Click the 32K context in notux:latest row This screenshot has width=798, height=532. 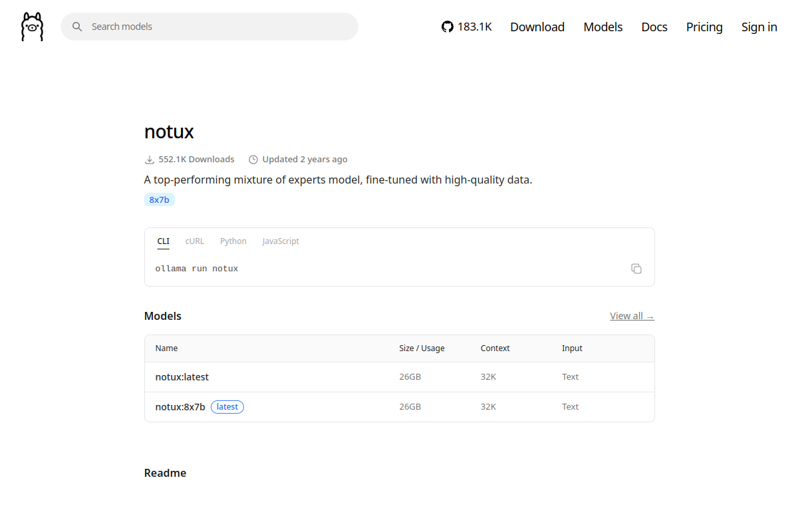488,377
